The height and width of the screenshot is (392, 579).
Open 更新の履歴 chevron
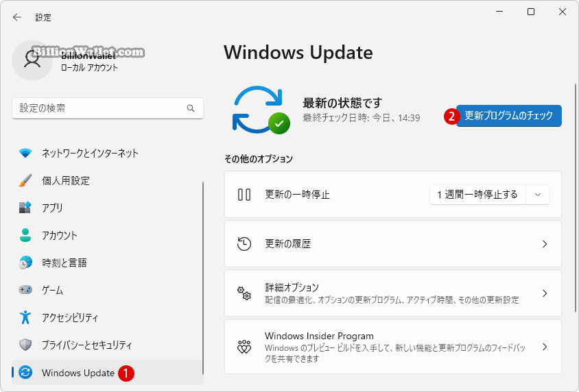(545, 244)
